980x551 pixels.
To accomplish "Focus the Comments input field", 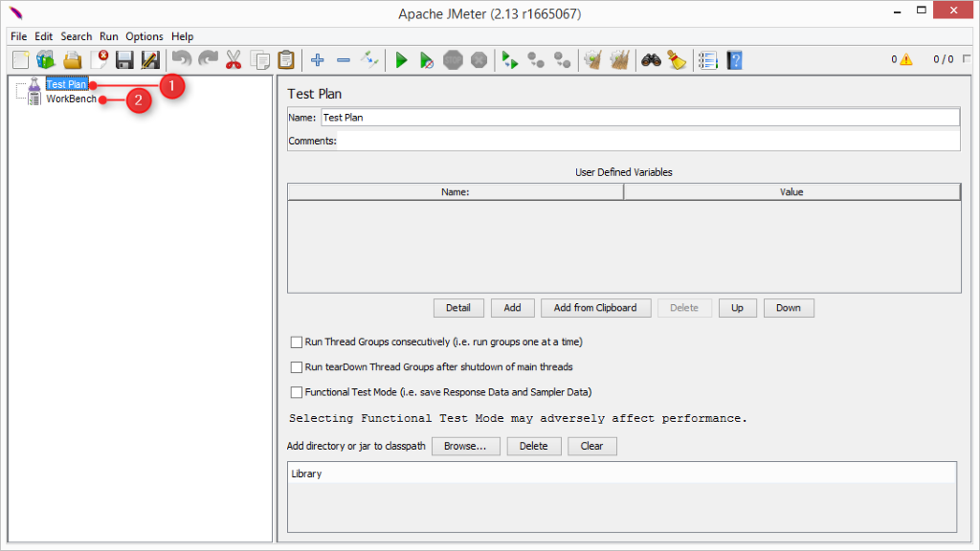I will pyautogui.click(x=649, y=142).
